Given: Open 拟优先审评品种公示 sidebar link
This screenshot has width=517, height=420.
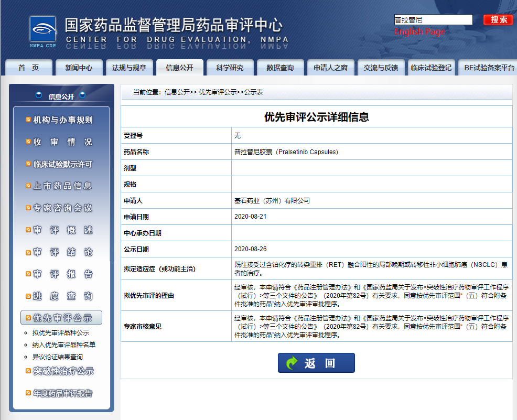Looking at the screenshot, I should click(61, 332).
